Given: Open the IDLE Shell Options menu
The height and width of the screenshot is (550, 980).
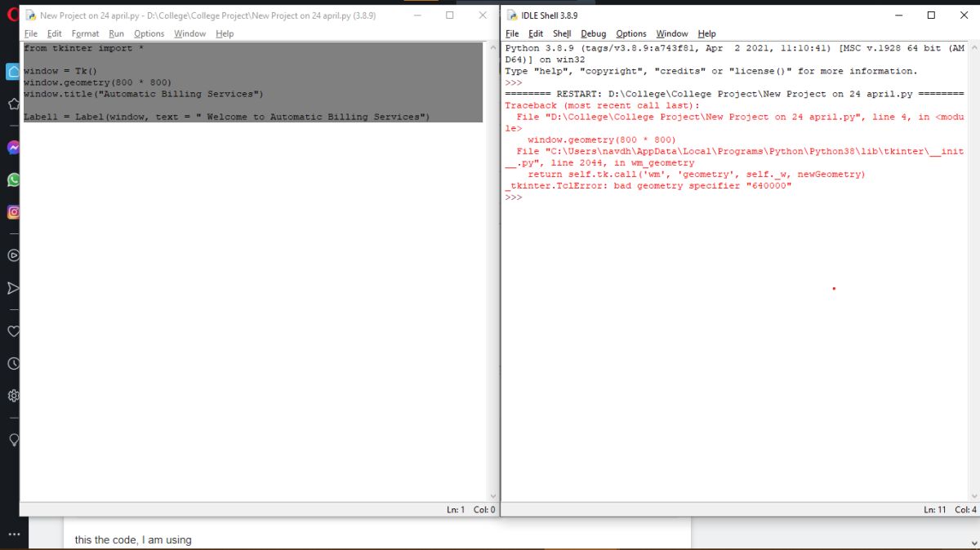Looking at the screenshot, I should (x=631, y=33).
